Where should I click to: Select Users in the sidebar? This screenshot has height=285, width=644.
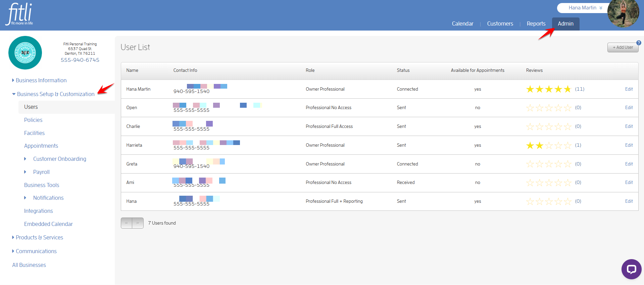[67, 107]
